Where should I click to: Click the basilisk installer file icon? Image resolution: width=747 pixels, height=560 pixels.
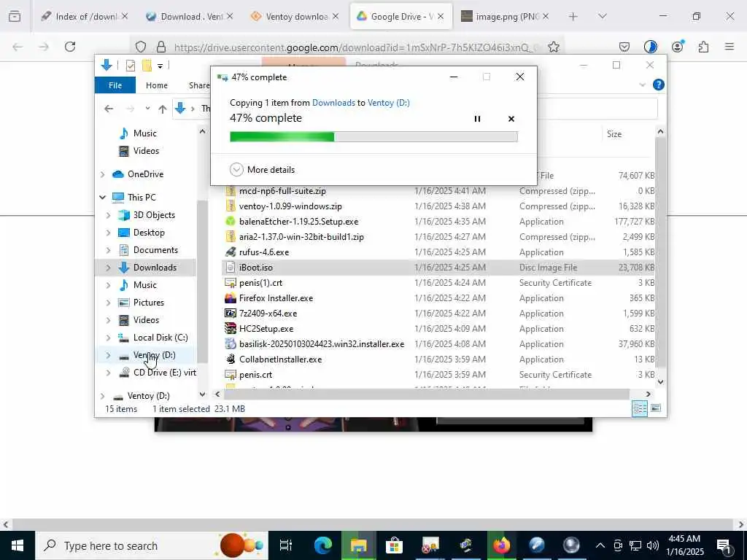point(231,344)
